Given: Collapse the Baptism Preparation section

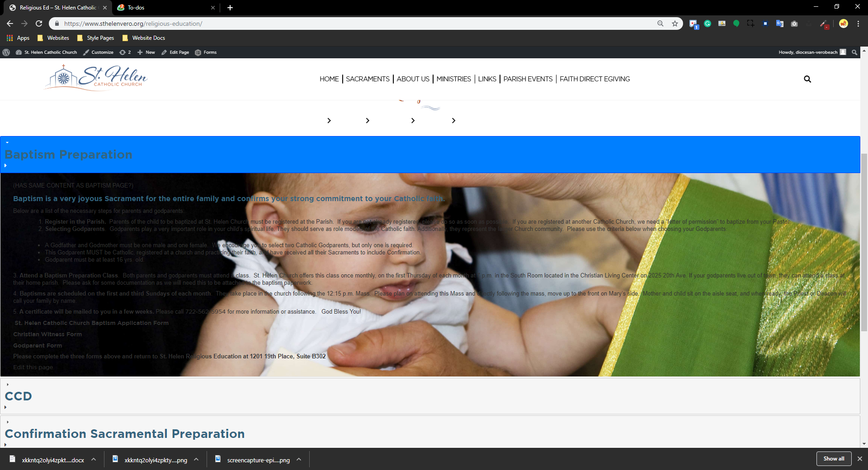Looking at the screenshot, I should [x=68, y=155].
